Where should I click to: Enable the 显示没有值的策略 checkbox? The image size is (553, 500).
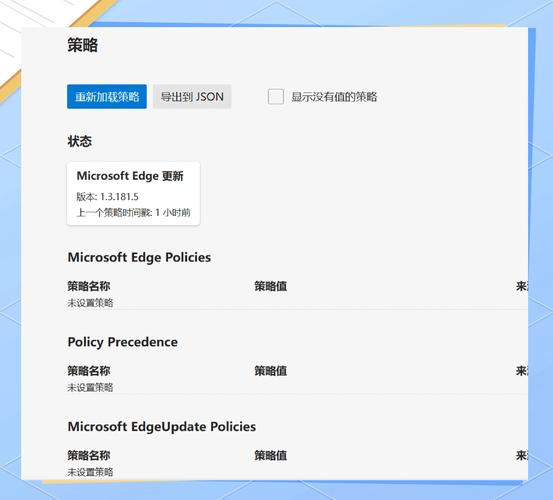tap(276, 97)
